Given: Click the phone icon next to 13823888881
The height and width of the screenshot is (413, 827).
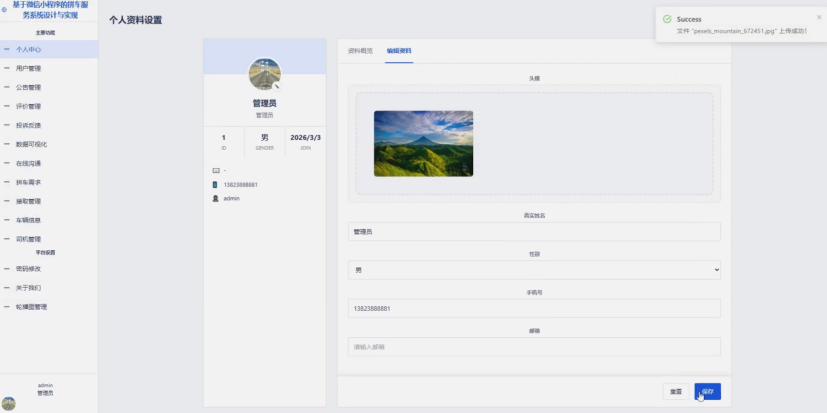Looking at the screenshot, I should (x=215, y=185).
